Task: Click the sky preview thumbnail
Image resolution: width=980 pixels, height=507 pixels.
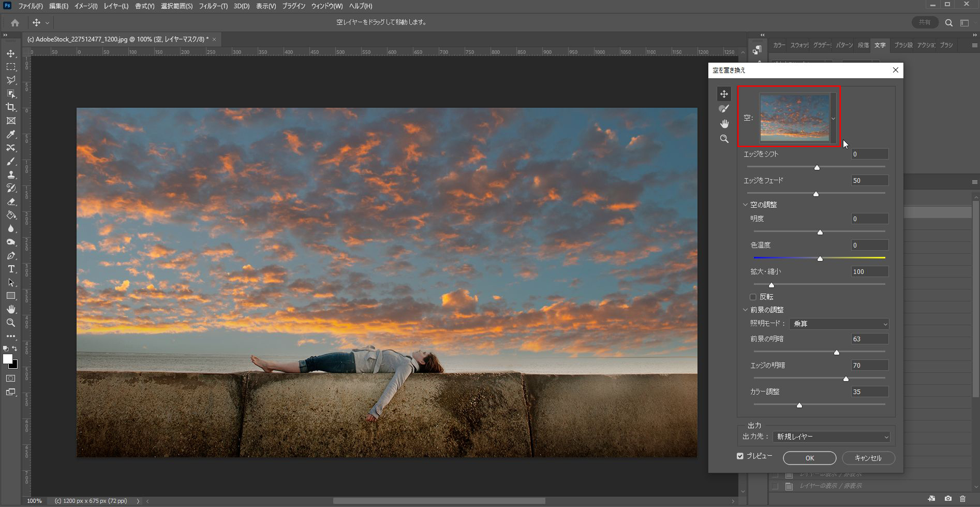Action: pos(795,118)
